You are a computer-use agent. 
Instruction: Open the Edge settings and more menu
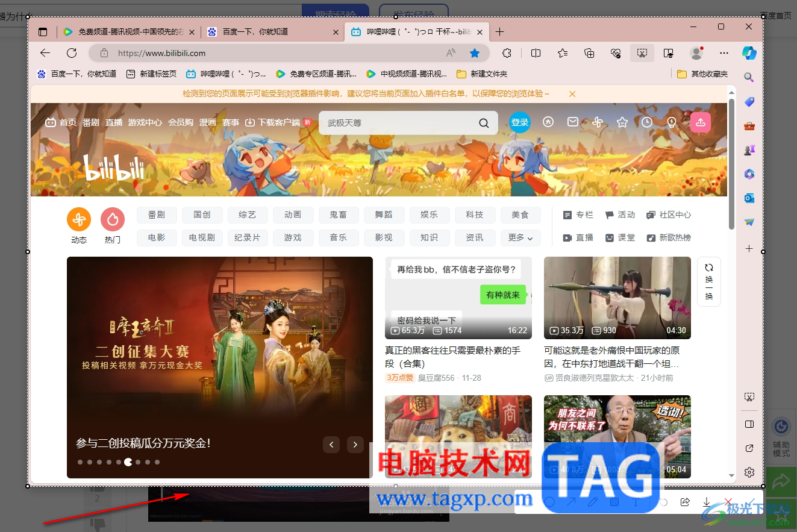(724, 53)
